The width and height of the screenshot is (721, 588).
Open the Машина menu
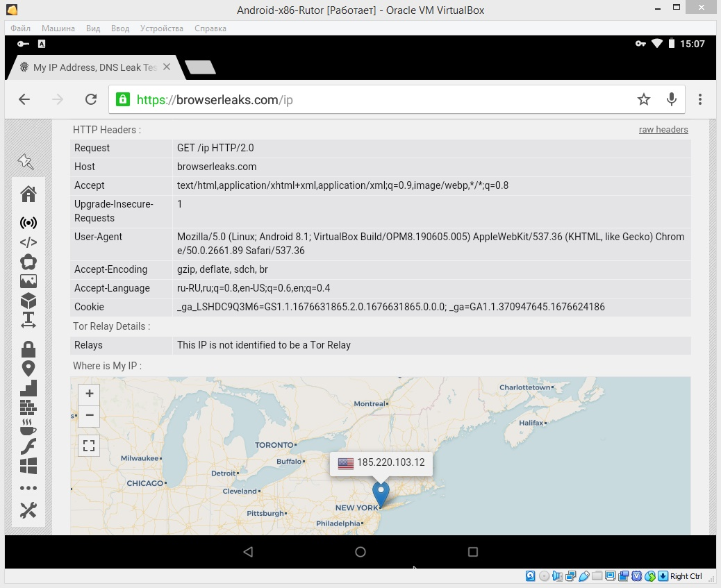tap(58, 28)
